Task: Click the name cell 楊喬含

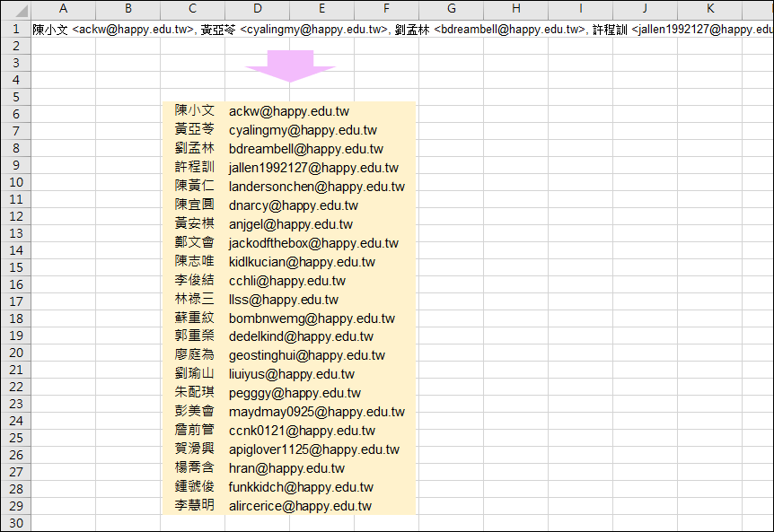Action: tap(195, 467)
